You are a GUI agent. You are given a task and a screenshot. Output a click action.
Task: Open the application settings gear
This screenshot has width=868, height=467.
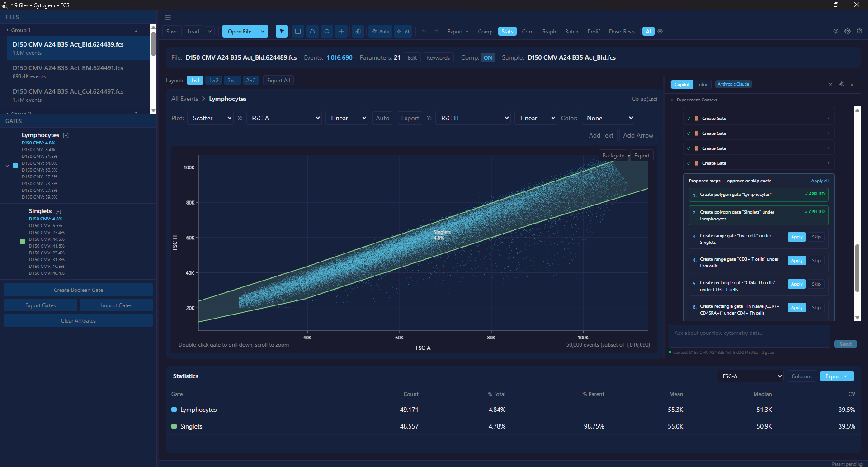tap(848, 31)
